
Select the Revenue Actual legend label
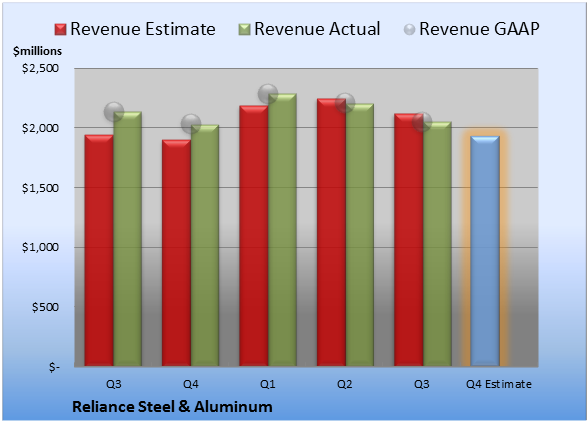317,29
